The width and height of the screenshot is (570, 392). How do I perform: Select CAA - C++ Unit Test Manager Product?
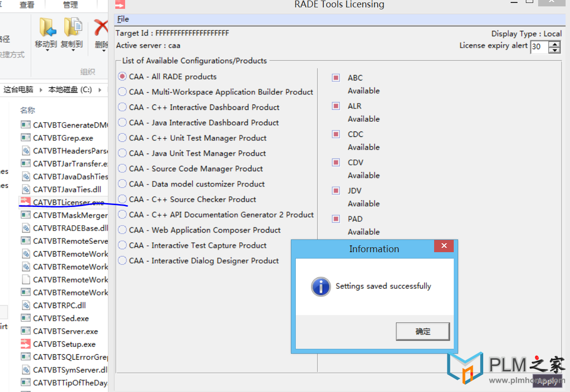(x=123, y=138)
